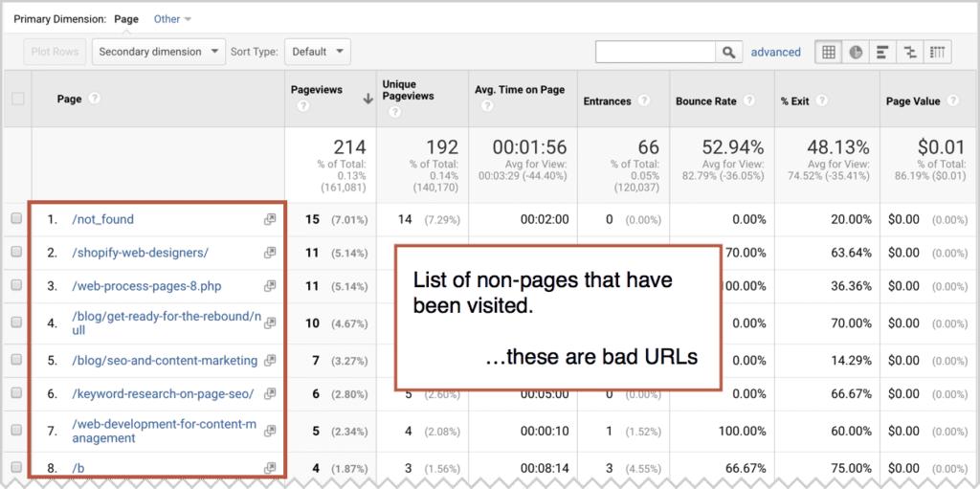Tick the select-all checkbox in header
This screenshot has height=489, width=980.
tap(17, 99)
